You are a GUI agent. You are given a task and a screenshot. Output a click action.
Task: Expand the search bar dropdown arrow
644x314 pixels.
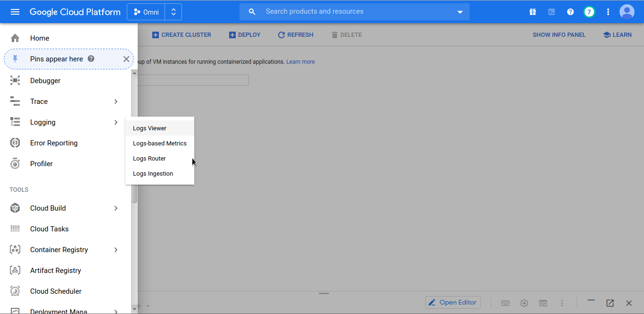pyautogui.click(x=460, y=12)
